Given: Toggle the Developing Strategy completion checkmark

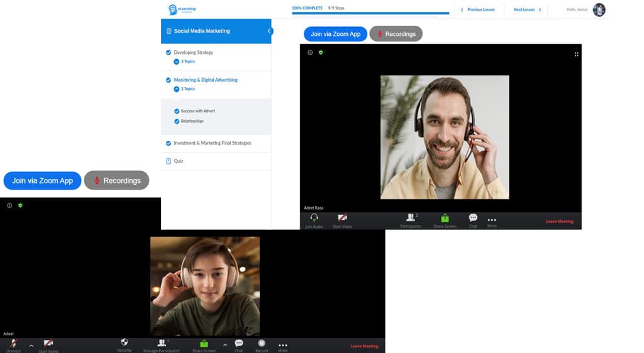Looking at the screenshot, I should click(168, 53).
